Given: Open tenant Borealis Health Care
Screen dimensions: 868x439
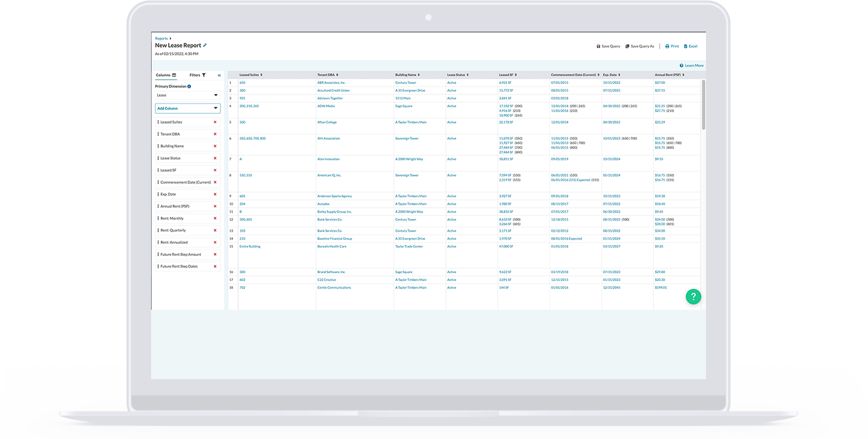Looking at the screenshot, I should pos(332,247).
